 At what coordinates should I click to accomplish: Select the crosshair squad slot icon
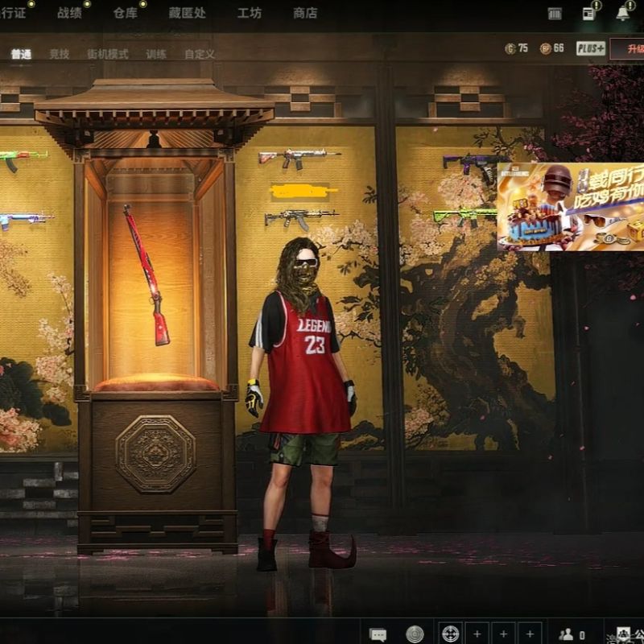pyautogui.click(x=450, y=634)
